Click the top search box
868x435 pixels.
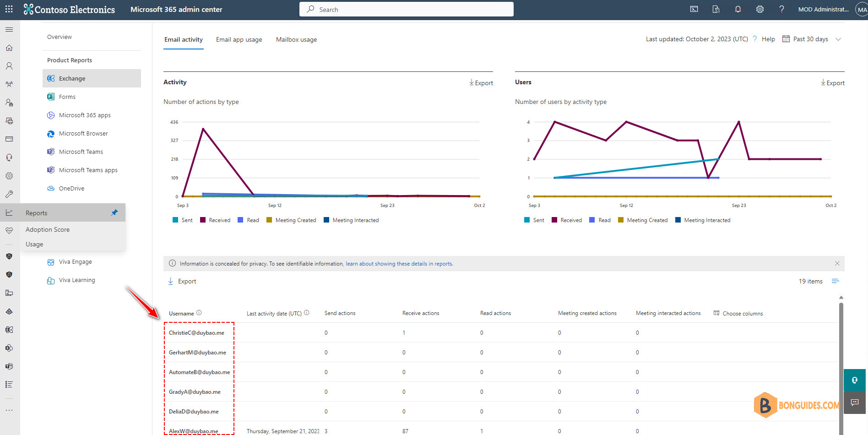pyautogui.click(x=407, y=9)
